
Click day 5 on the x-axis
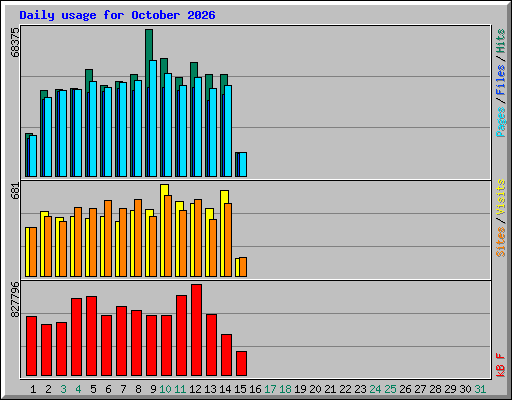coord(93,389)
